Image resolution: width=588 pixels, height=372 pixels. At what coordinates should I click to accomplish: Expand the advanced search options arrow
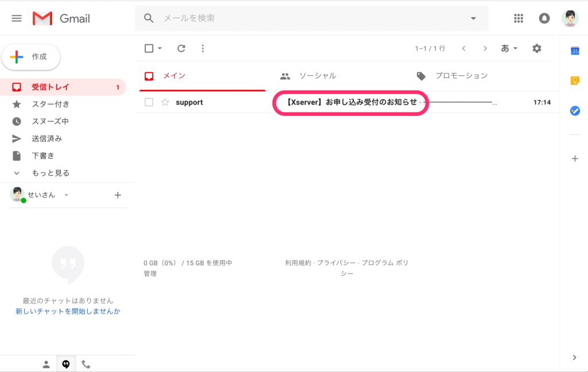click(x=473, y=18)
